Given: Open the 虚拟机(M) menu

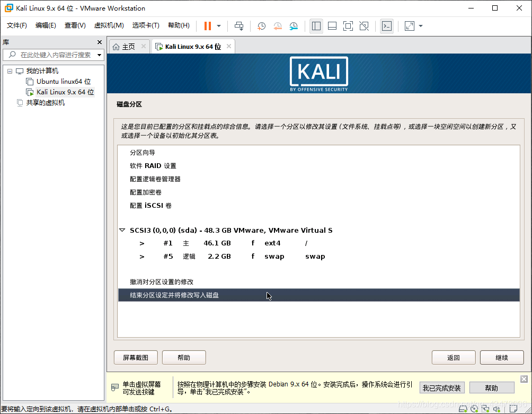Looking at the screenshot, I should 109,25.
